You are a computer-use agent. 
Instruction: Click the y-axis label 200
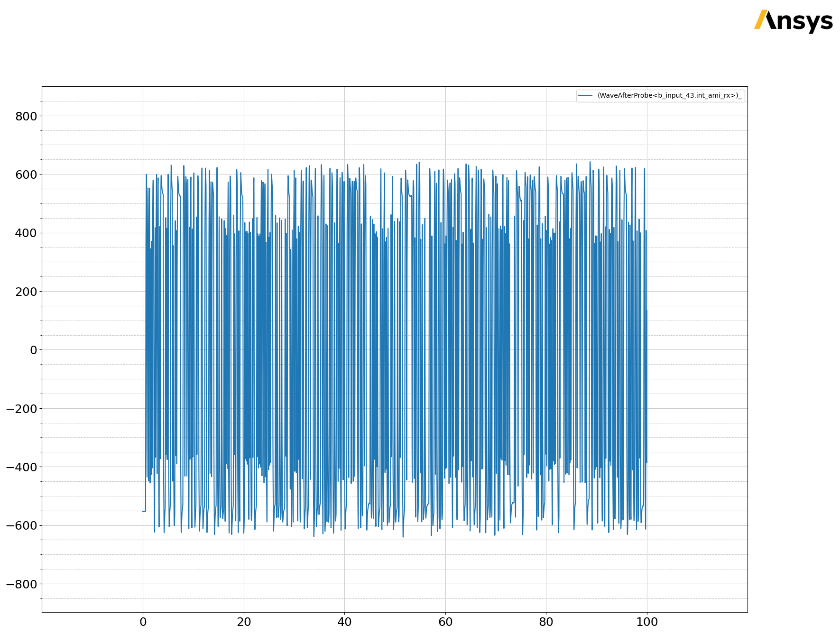26,292
